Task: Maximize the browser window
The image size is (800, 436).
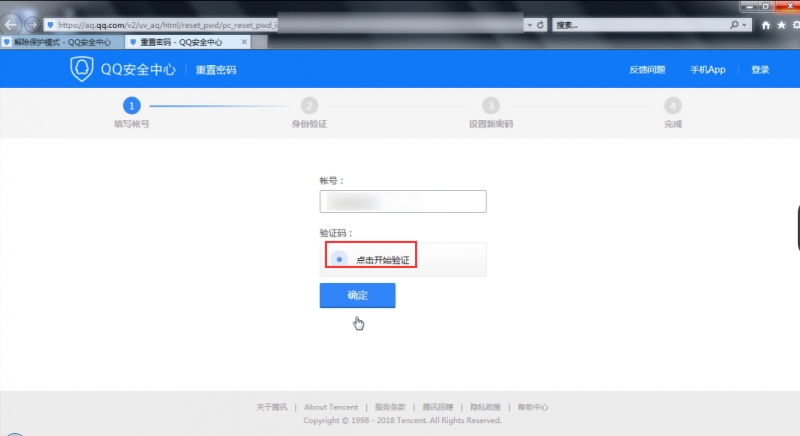Action: (x=765, y=6)
